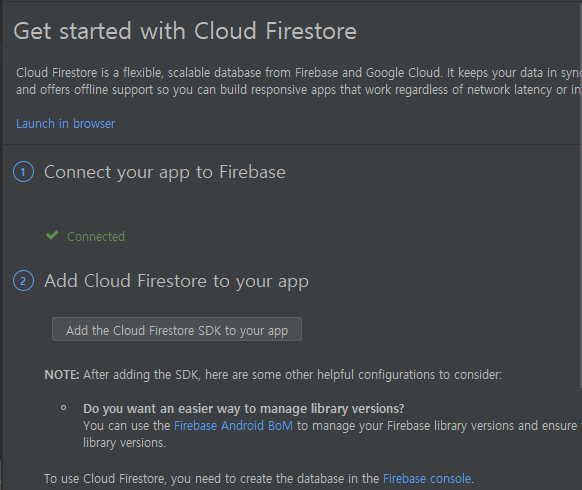
Task: Click the green Connected checkmark icon
Action: [52, 235]
